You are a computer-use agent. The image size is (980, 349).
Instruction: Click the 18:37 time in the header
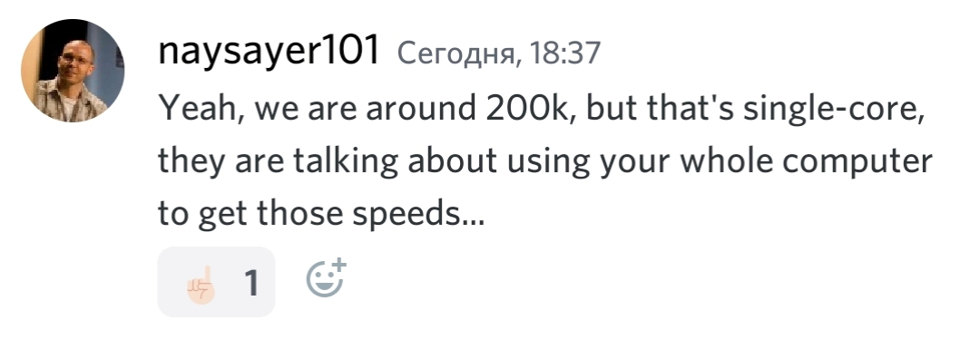(x=564, y=53)
